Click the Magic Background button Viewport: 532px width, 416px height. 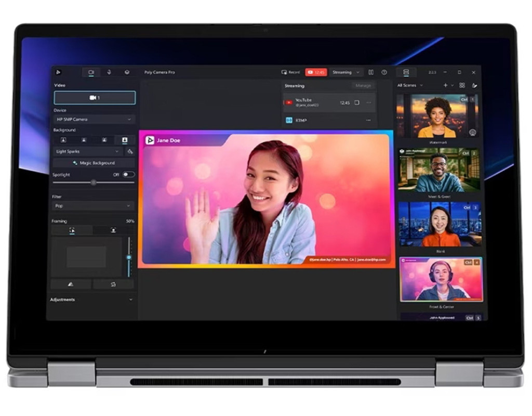click(94, 163)
